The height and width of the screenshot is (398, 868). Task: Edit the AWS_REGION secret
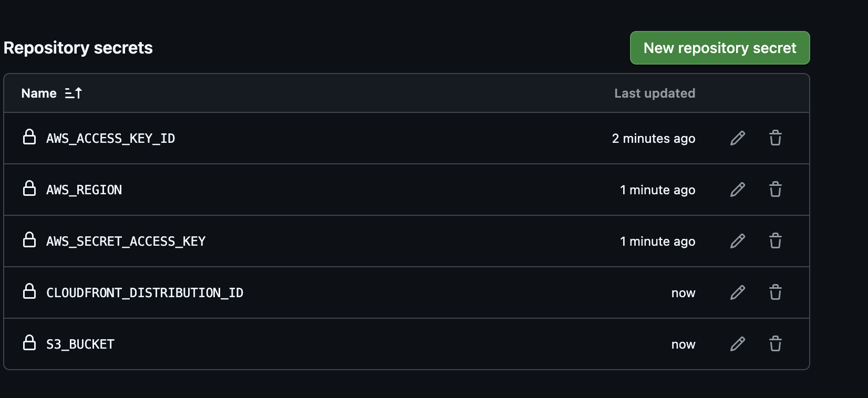tap(738, 190)
